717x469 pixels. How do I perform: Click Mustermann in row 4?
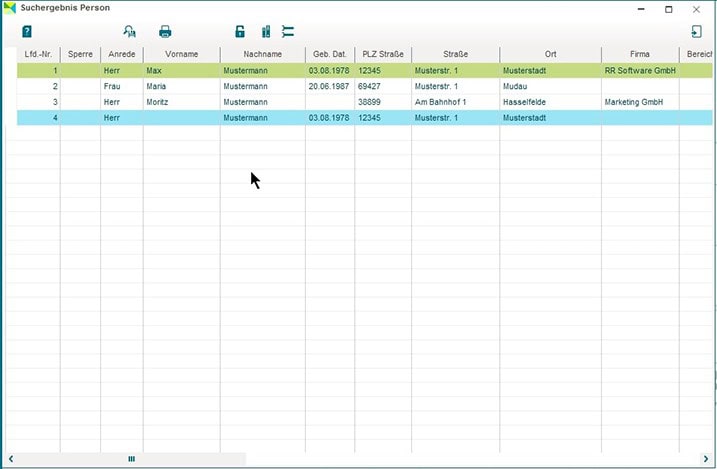(x=246, y=118)
